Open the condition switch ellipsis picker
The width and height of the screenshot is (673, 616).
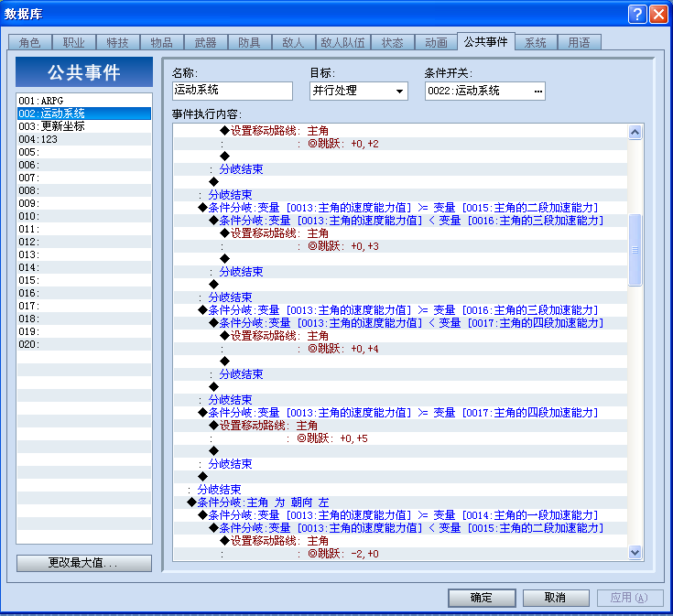coord(537,91)
